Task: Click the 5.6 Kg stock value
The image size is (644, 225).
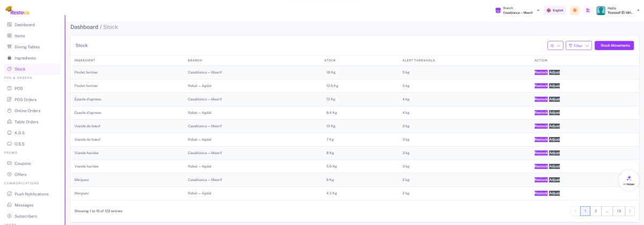Action: tap(332, 166)
